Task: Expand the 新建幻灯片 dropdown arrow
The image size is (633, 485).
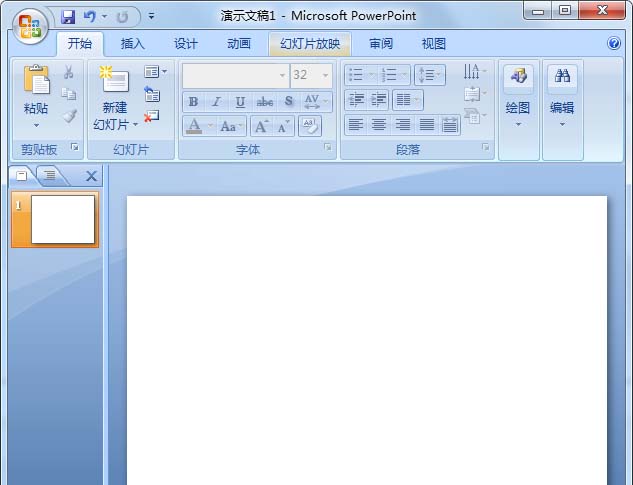Action: pyautogui.click(x=136, y=125)
